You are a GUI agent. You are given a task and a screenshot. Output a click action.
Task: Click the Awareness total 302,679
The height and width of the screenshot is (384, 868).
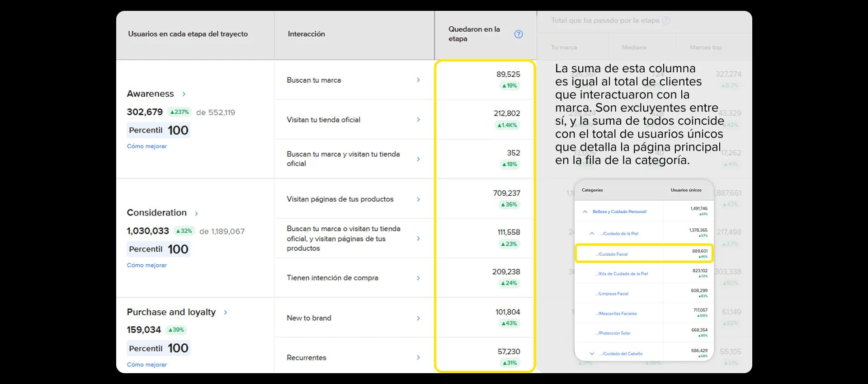(145, 112)
